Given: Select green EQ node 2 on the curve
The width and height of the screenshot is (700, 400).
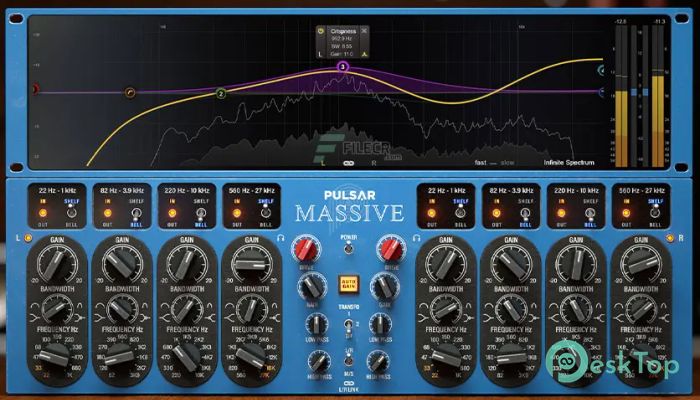Looking at the screenshot, I should click(221, 94).
